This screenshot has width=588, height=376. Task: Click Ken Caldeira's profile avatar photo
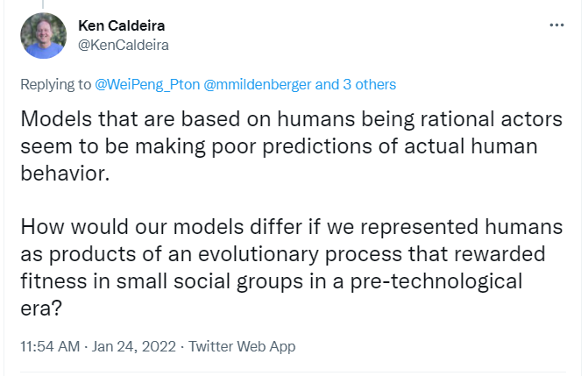click(44, 36)
